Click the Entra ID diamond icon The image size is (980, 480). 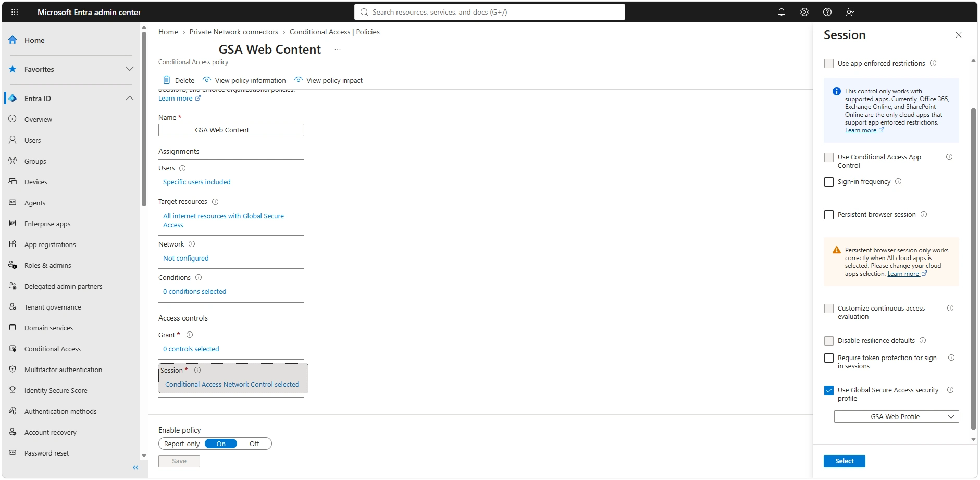(13, 99)
